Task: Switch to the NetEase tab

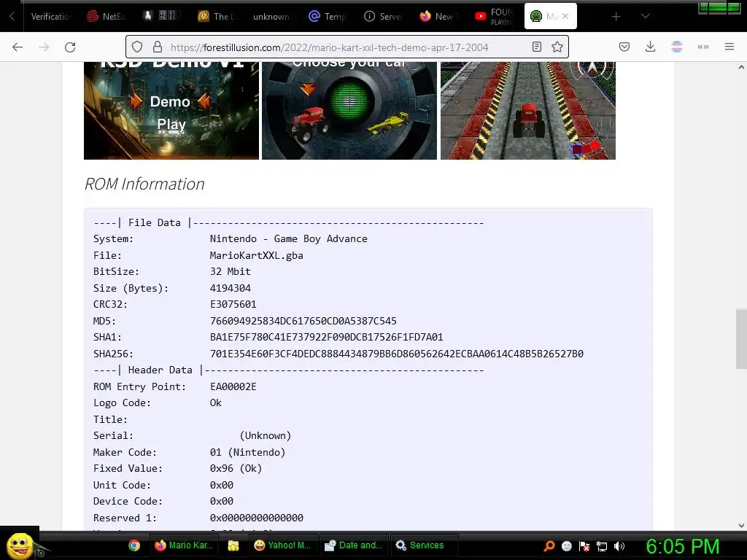Action: coord(107,17)
